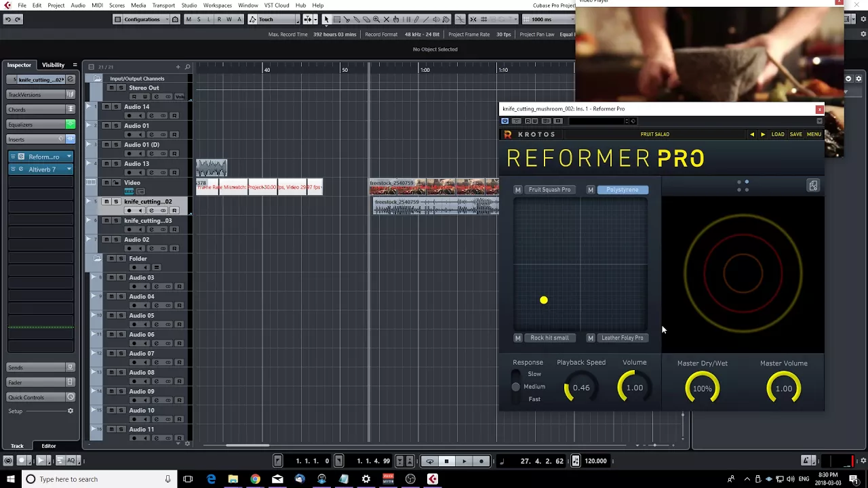Open the Equalizers inspector section
Image resolution: width=868 pixels, height=488 pixels.
pos(40,125)
